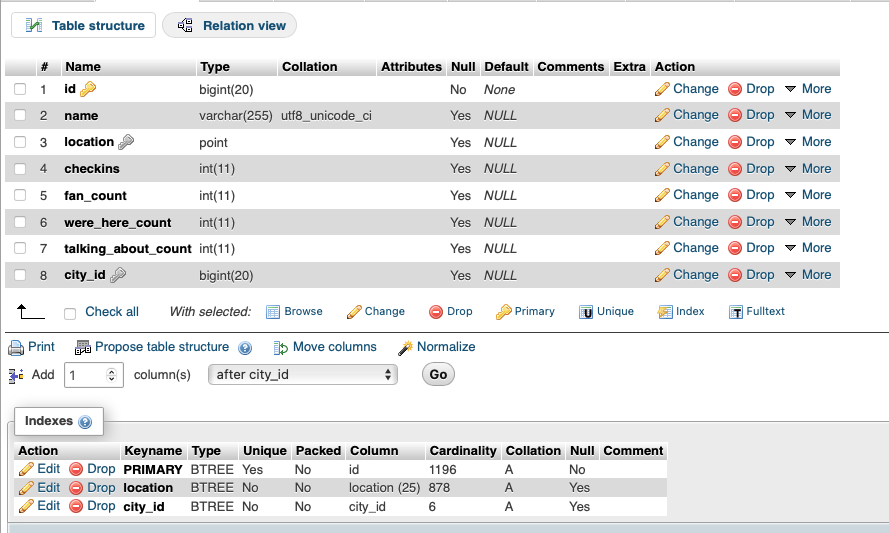Select the checkbox for were_here_count column

coord(20,222)
